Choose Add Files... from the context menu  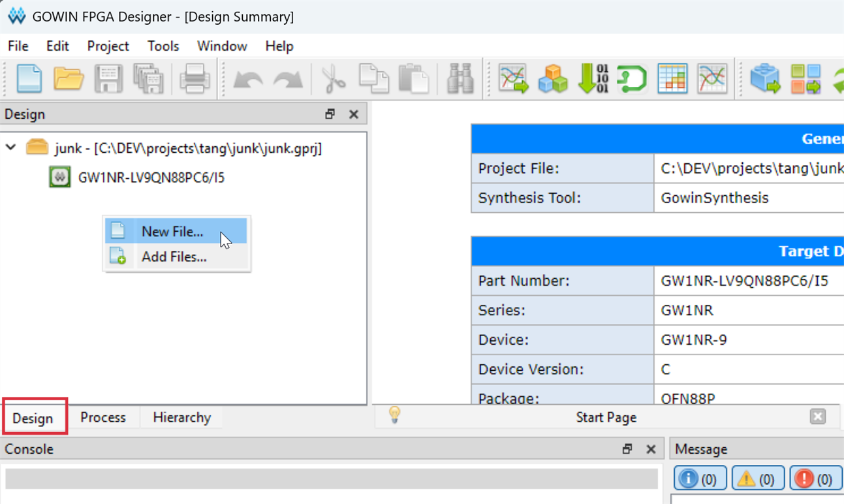point(176,257)
